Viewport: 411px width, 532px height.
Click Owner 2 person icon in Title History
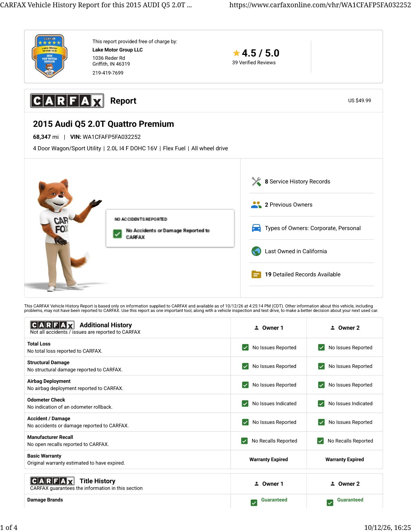pos(333,484)
